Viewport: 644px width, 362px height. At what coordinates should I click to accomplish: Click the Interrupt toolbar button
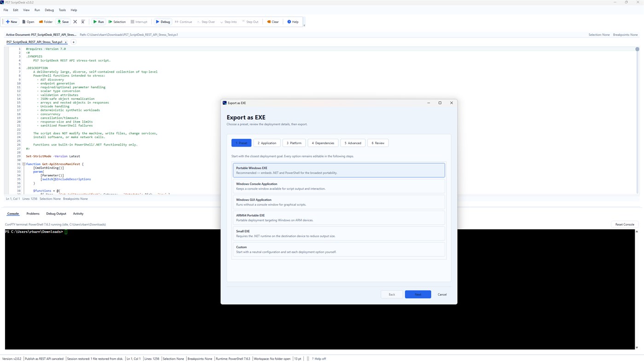point(139,22)
